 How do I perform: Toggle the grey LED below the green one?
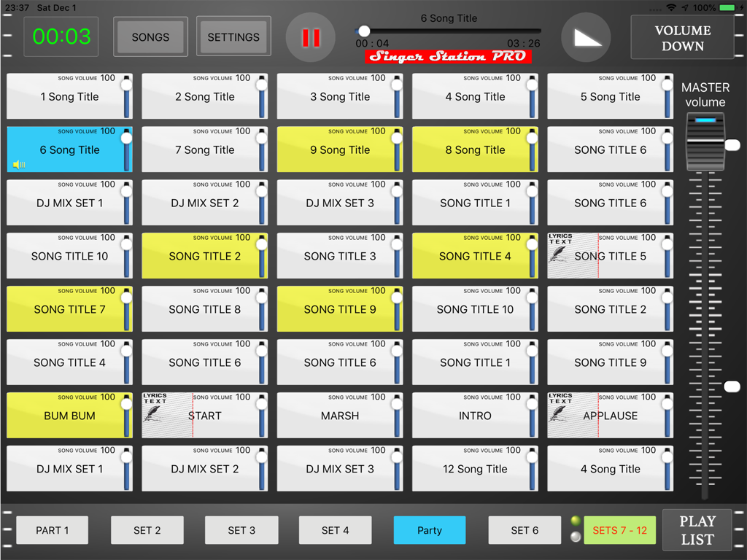coord(576,537)
